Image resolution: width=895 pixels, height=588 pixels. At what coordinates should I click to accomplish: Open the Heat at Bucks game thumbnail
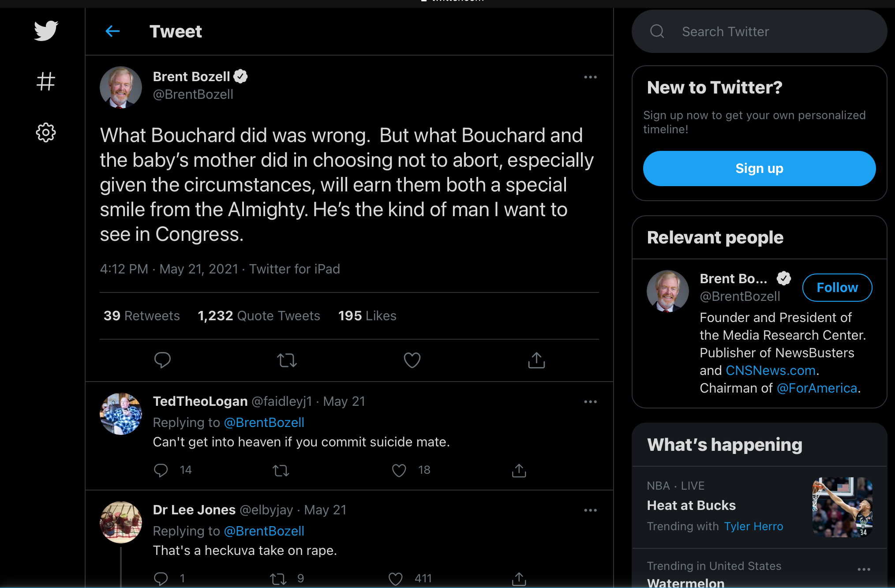(842, 507)
